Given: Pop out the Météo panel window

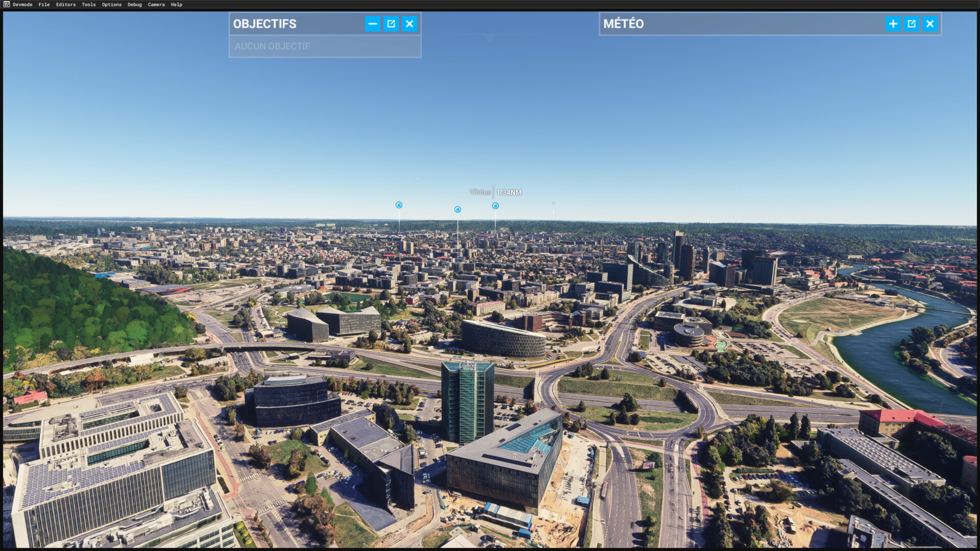Looking at the screenshot, I should point(912,24).
